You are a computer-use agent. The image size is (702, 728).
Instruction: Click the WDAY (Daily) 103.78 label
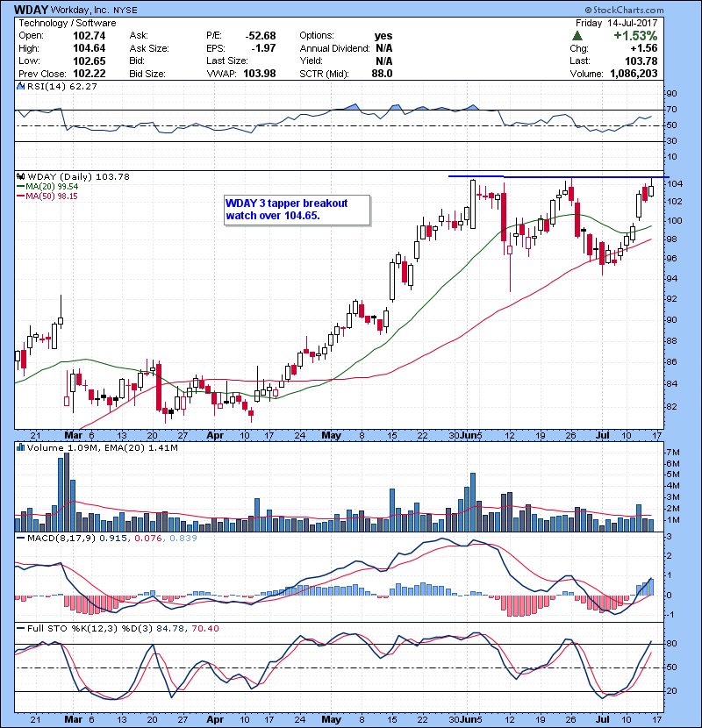click(x=78, y=177)
